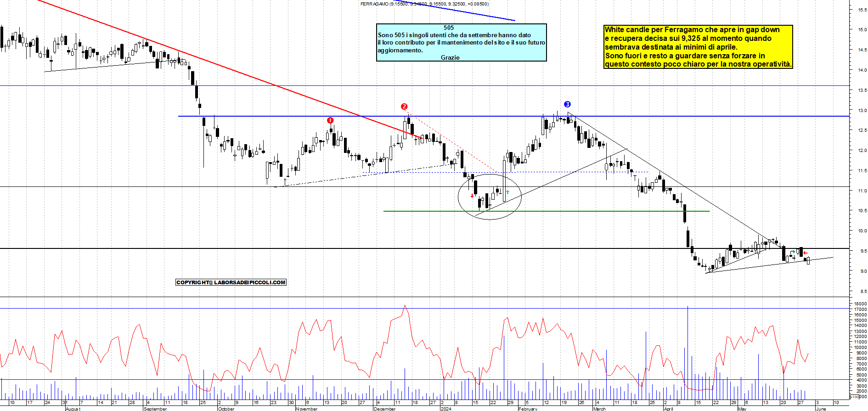The width and height of the screenshot is (868, 411).
Task: Click the 15.0 price axis label
Action: pos(862,30)
